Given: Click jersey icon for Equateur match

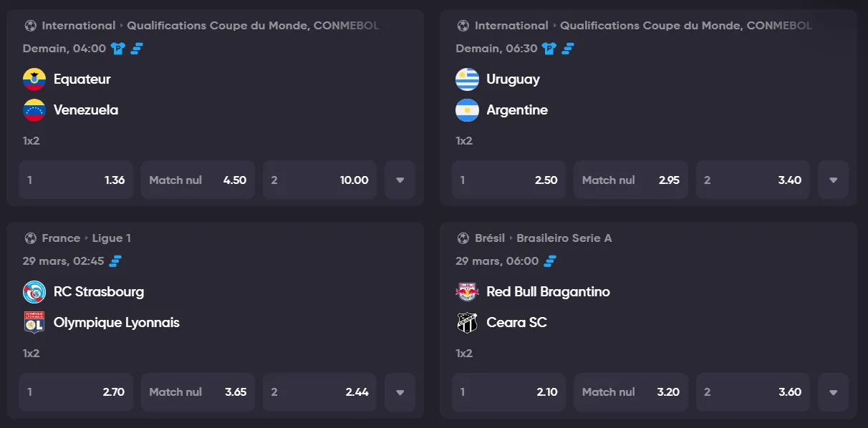Looking at the screenshot, I should (x=117, y=49).
